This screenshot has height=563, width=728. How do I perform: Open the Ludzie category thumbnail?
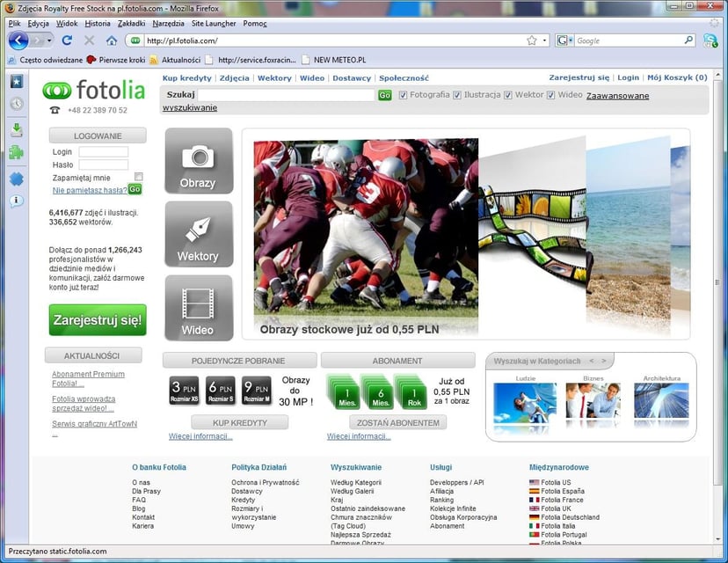(525, 403)
